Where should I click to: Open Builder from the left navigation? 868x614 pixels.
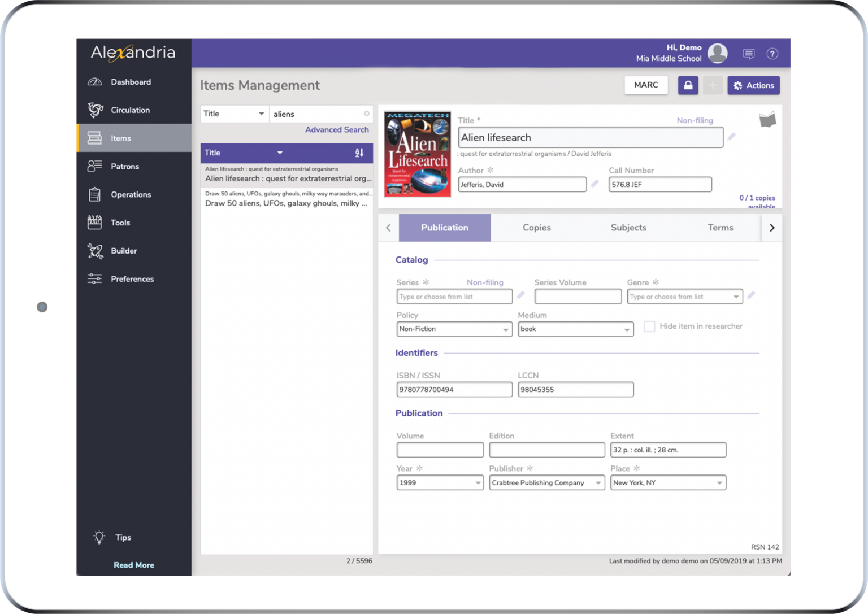tap(124, 251)
